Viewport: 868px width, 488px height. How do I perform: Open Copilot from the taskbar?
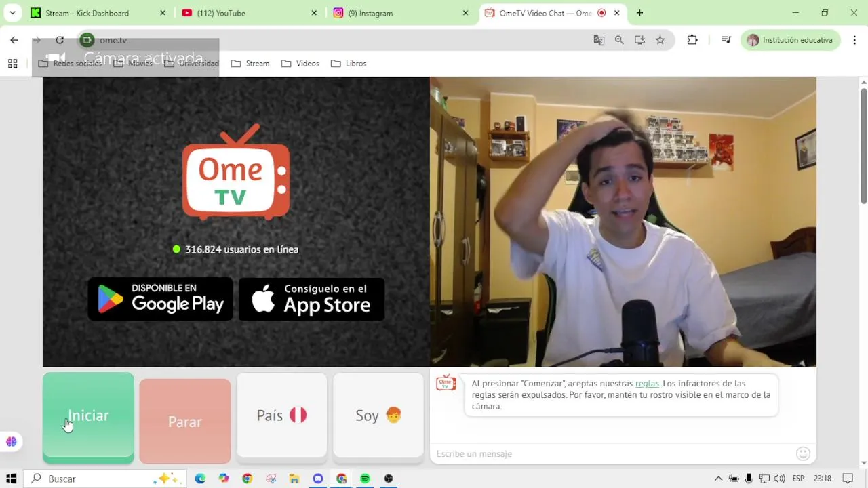pos(224,479)
